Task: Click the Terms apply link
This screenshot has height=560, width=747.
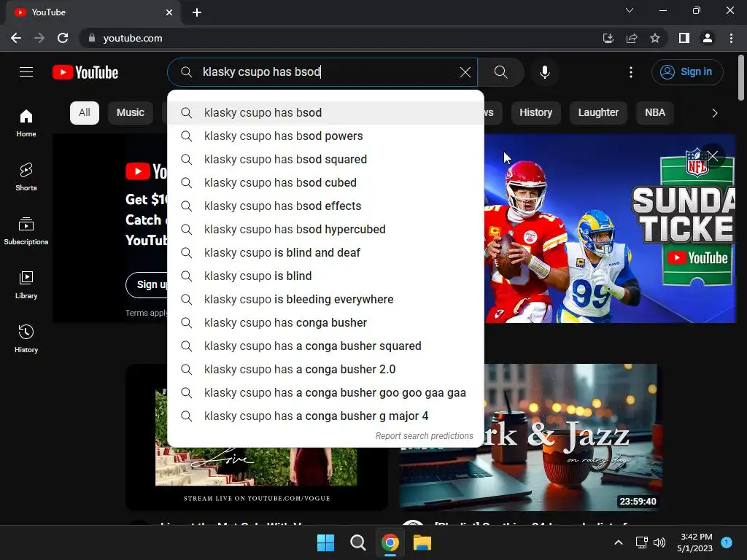Action: pyautogui.click(x=146, y=313)
